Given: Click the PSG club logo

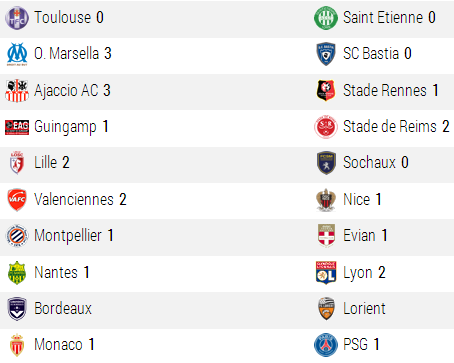Looking at the screenshot, I should [x=326, y=345].
